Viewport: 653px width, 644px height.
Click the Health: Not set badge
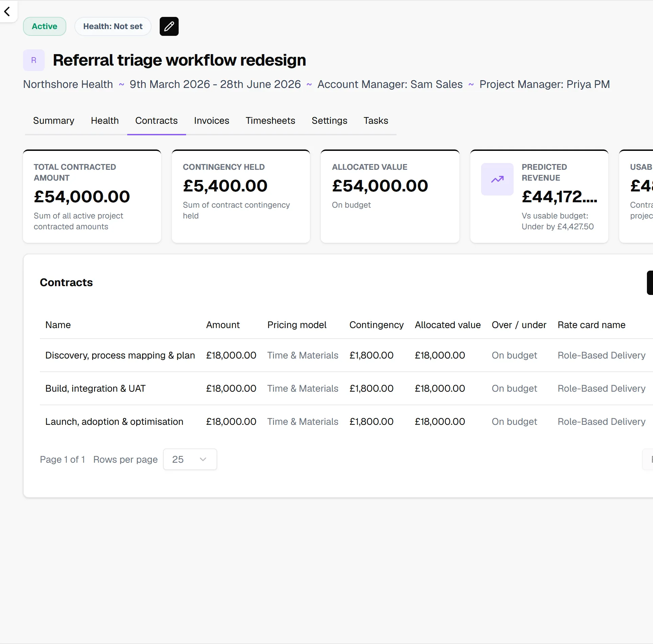113,26
